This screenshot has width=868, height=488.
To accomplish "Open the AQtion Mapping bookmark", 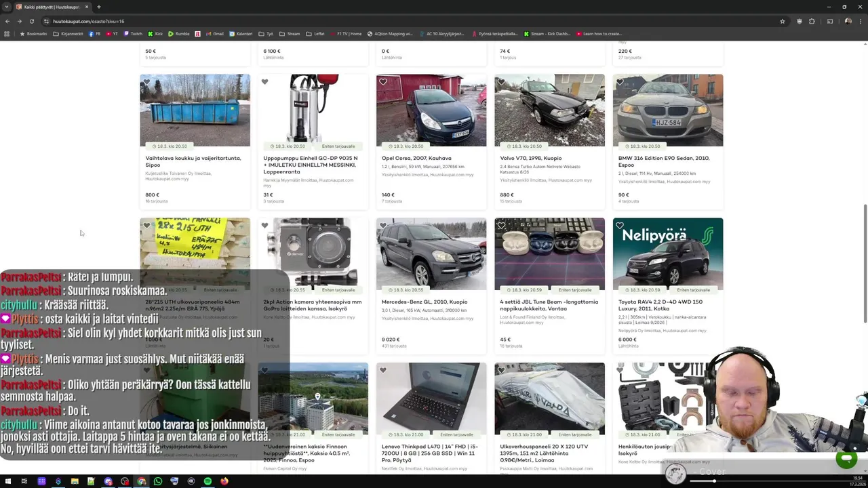I will tap(390, 34).
